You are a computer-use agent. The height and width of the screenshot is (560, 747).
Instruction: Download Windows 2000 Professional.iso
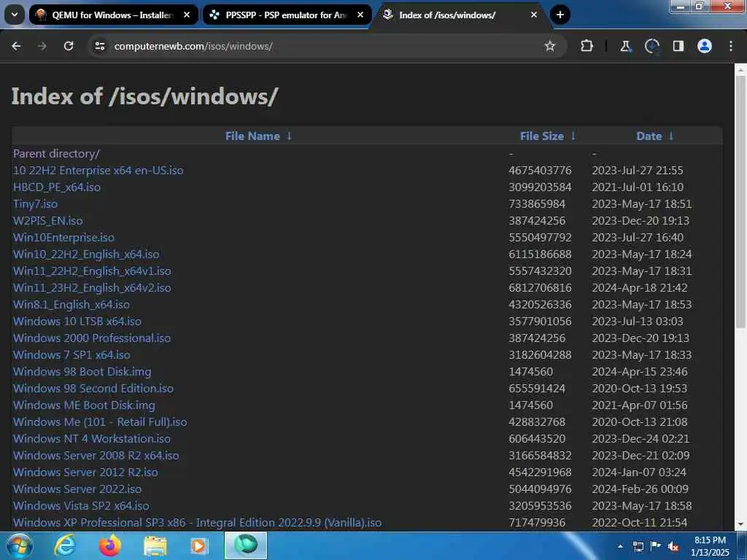(x=92, y=338)
